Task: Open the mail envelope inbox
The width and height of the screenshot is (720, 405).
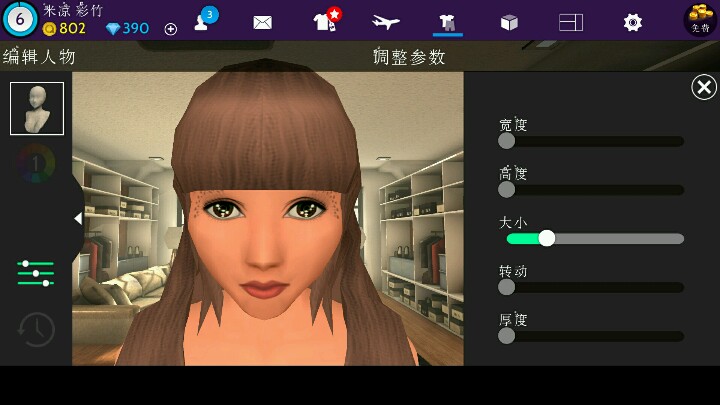Action: pyautogui.click(x=263, y=22)
